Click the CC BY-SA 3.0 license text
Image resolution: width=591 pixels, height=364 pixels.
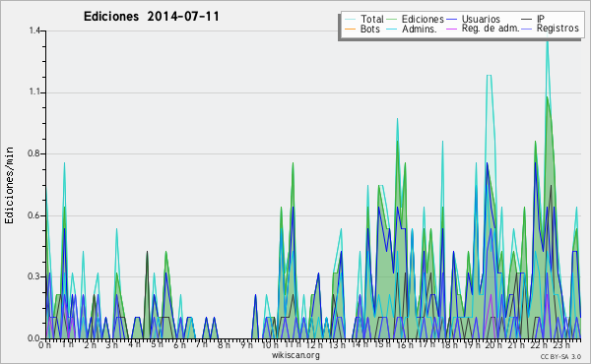[x=560, y=356]
